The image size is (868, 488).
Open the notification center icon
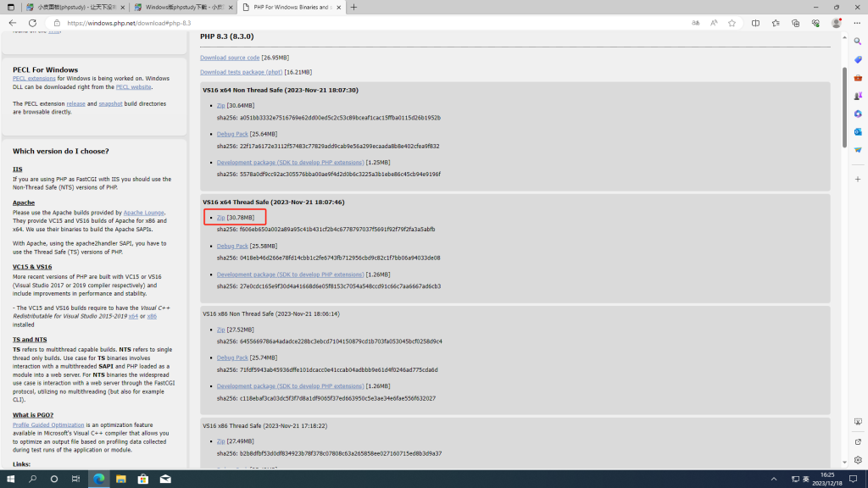(853, 480)
